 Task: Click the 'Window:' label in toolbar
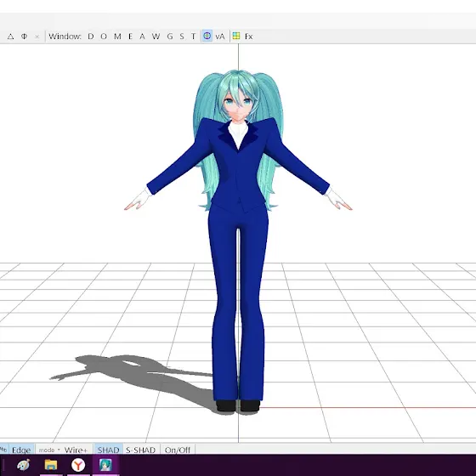65,37
